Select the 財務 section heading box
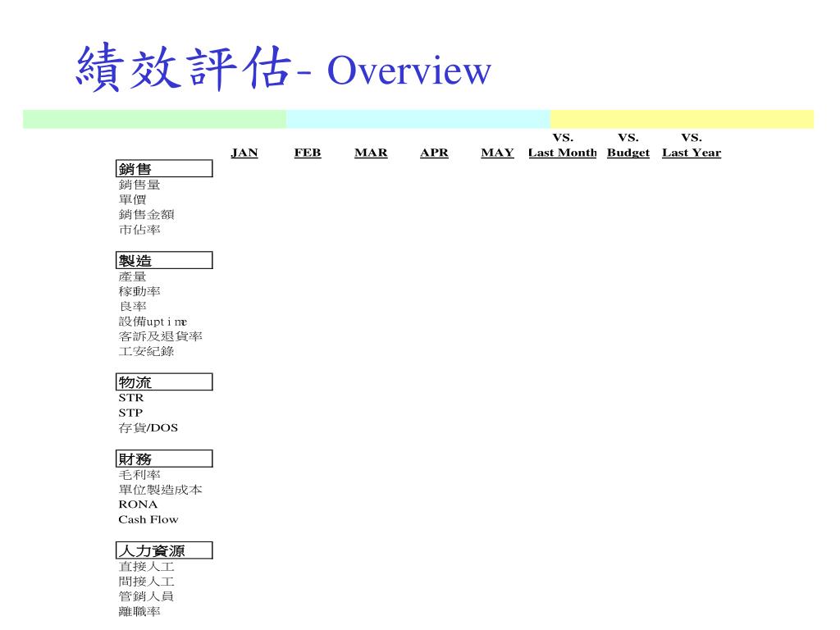840x630 pixels. [164, 459]
